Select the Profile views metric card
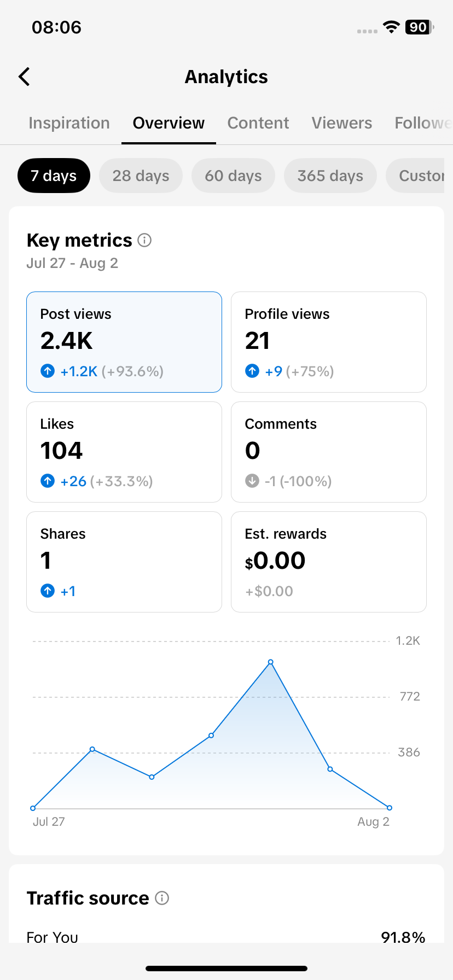The width and height of the screenshot is (453, 980). point(329,342)
